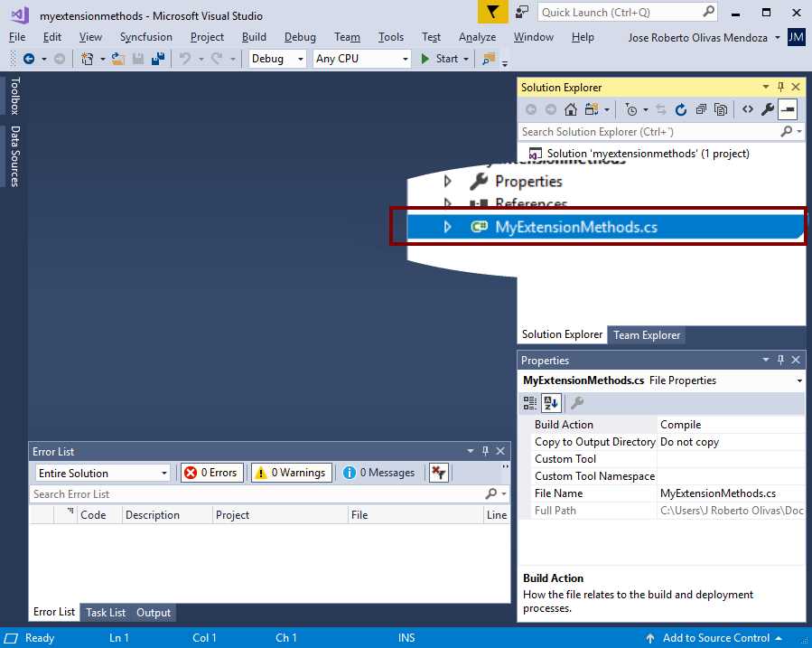Toggle the Preview Selected Items button

[x=788, y=109]
